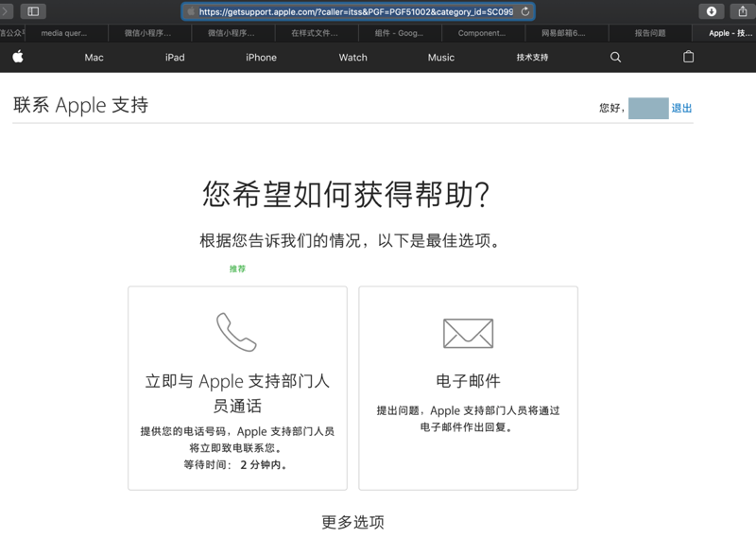The image size is (756, 538).
Task: Click the 更多选项 heading
Action: click(352, 522)
